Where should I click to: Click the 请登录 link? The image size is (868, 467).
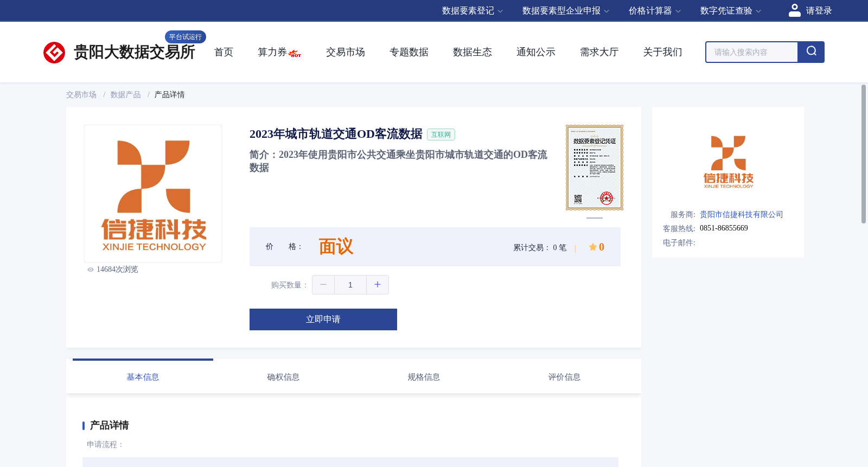819,11
